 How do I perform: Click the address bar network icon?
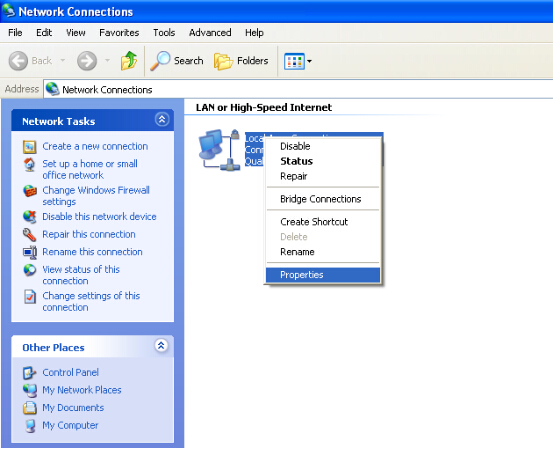coord(52,89)
